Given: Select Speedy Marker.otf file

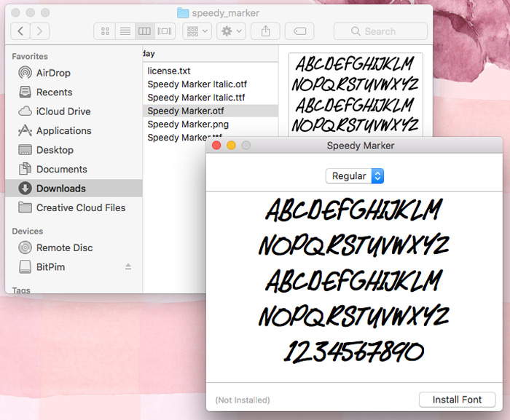Looking at the screenshot, I should click(211, 111).
